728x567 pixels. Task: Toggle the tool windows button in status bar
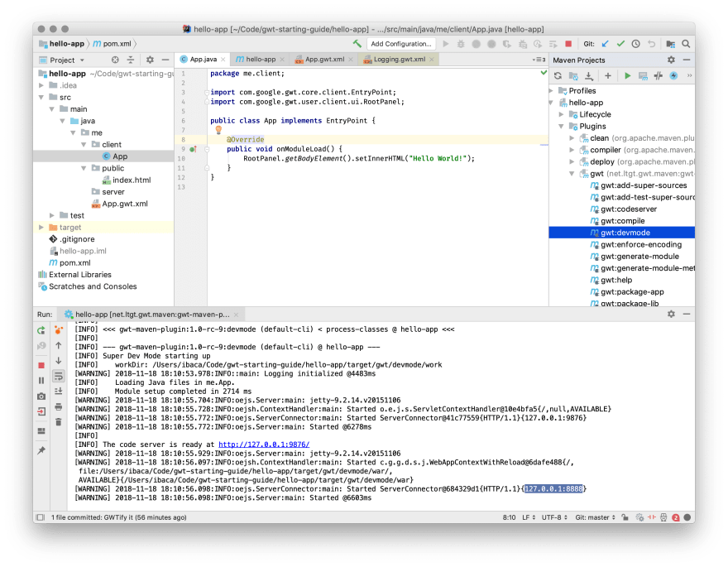(x=41, y=517)
